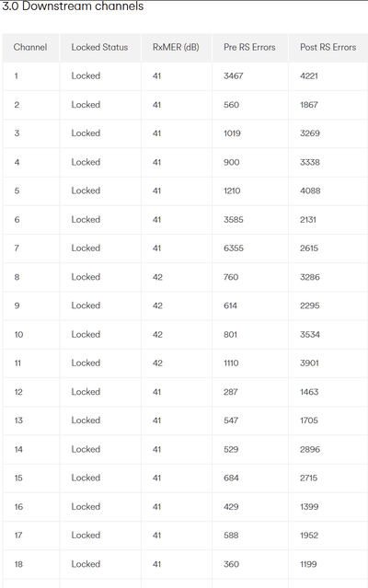Click Post RS Errors value 1705
The image size is (368, 588).
309,421
